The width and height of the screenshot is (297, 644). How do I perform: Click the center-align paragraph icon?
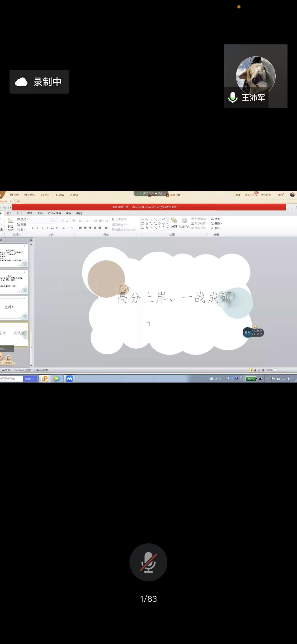(x=85, y=228)
